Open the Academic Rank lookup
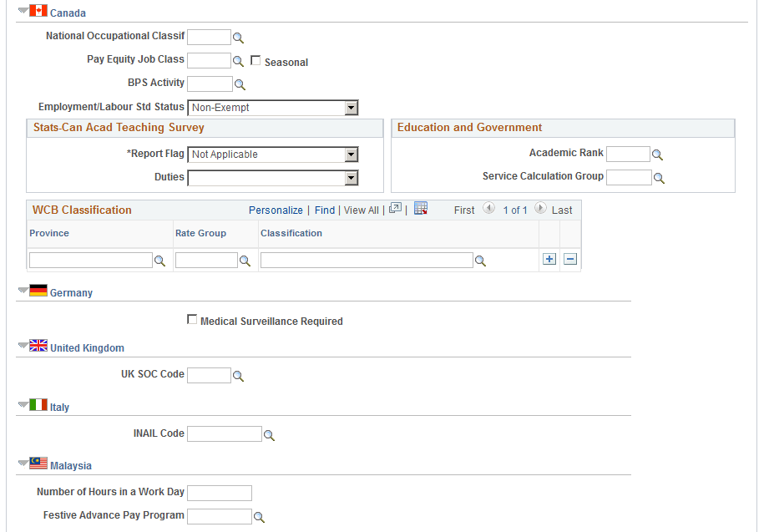Screen dimensions: 769x532 point(659,154)
